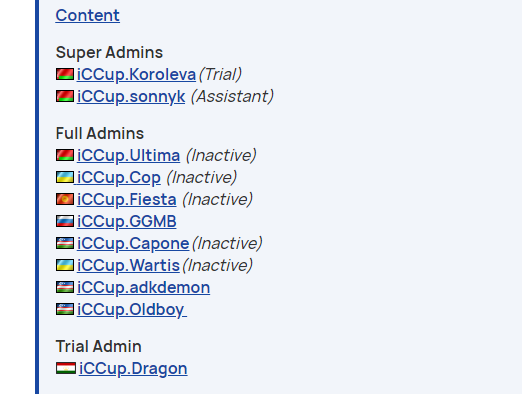Select the iCCup.Oldboy link
This screenshot has width=522, height=394.
[132, 309]
